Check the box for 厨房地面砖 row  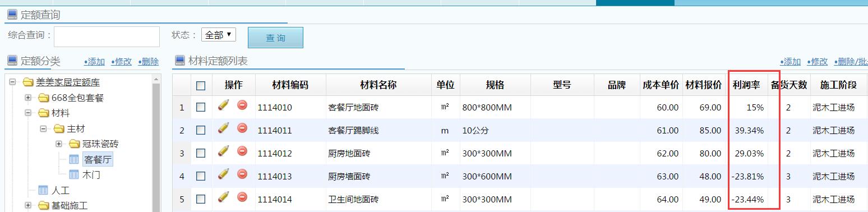click(x=201, y=153)
